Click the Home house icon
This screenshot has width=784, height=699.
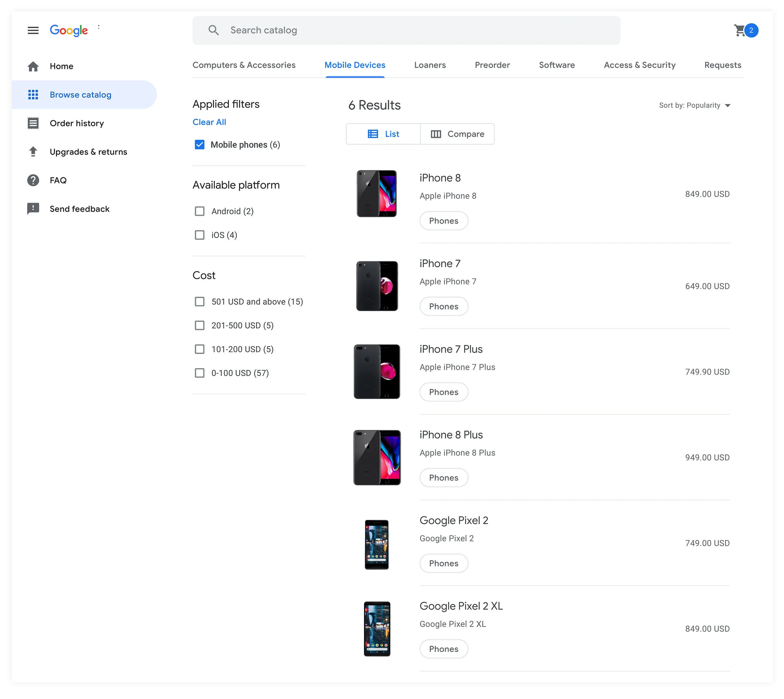(x=33, y=66)
